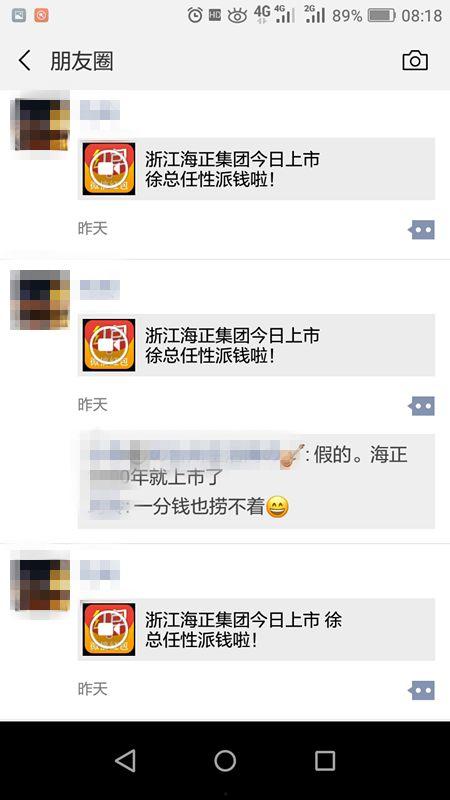Viewport: 450px width, 800px height.
Task: Open comment menu on second post
Action: pyautogui.click(x=421, y=406)
